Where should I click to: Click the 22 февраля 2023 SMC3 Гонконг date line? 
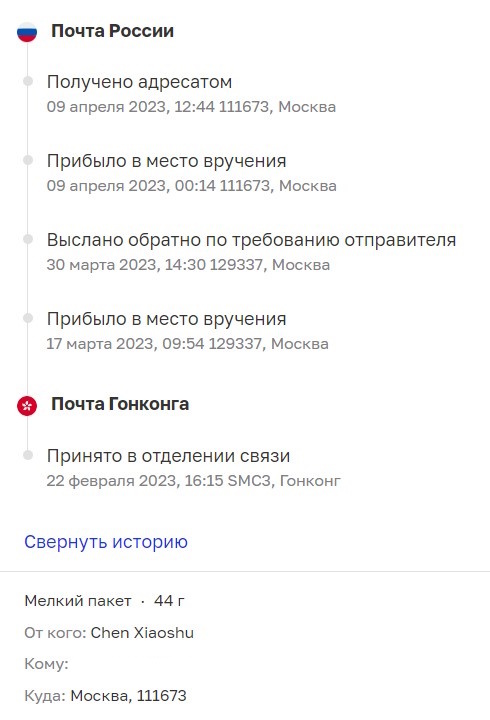coord(193,481)
